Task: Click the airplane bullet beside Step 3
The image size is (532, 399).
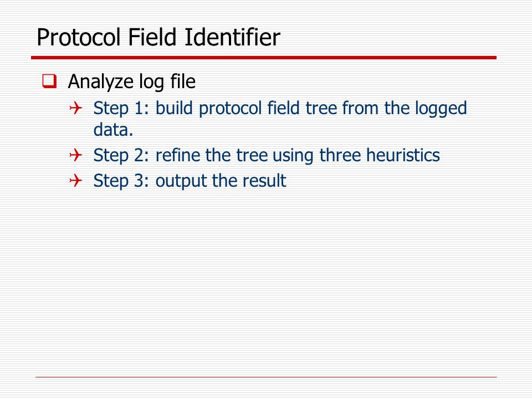Action: [76, 181]
